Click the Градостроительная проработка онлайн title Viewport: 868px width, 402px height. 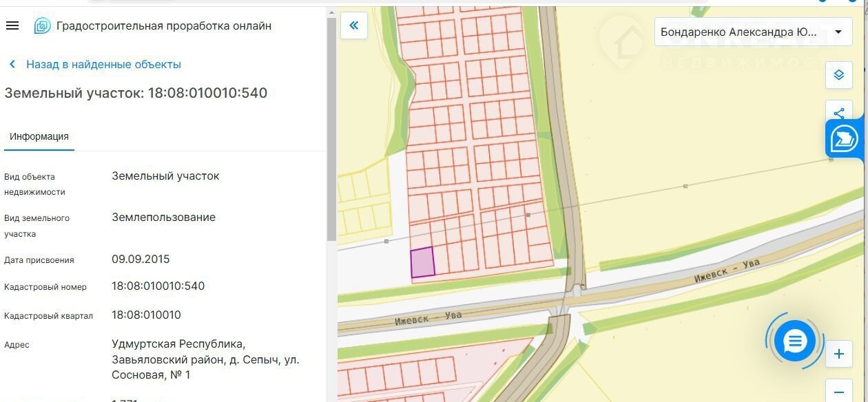point(164,26)
